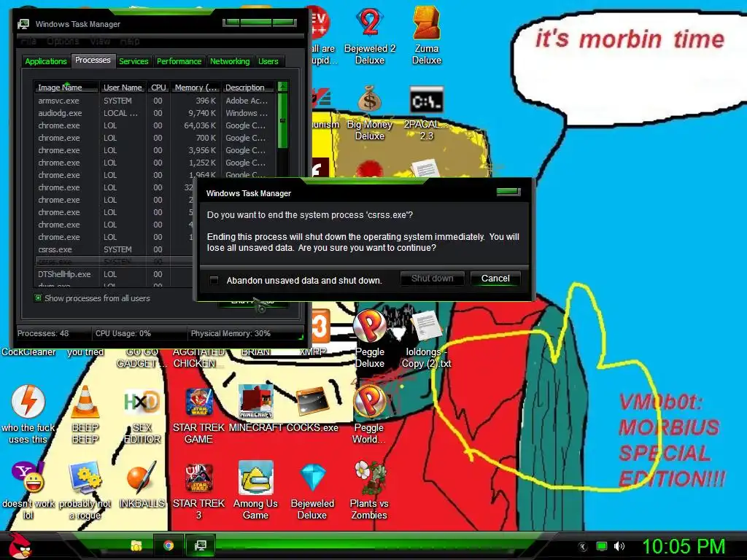Select the armsvc.exe process row
Screen dimensions: 747x560
[x=155, y=101]
